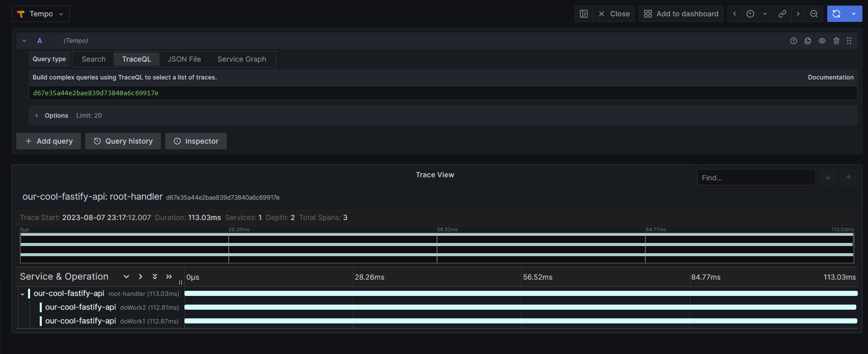Collapse one span level chevron

click(126, 277)
